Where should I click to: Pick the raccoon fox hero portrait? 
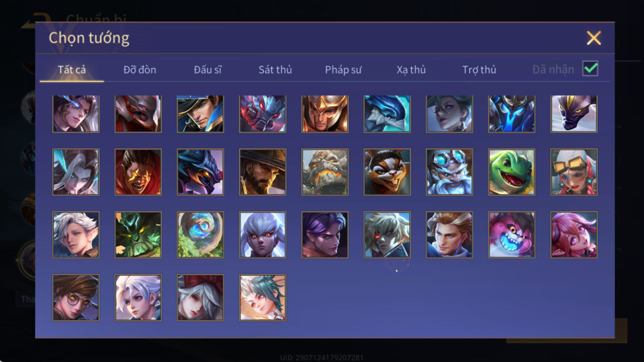coord(387,172)
